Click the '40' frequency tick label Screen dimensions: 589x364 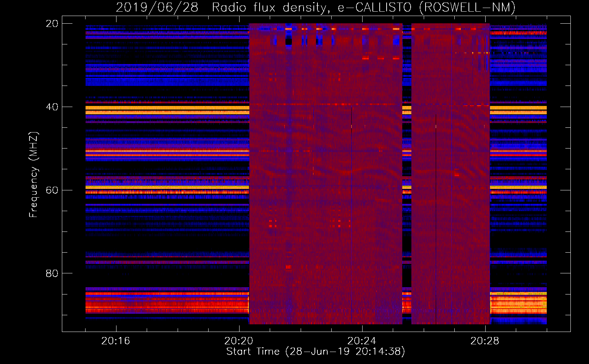(x=52, y=107)
